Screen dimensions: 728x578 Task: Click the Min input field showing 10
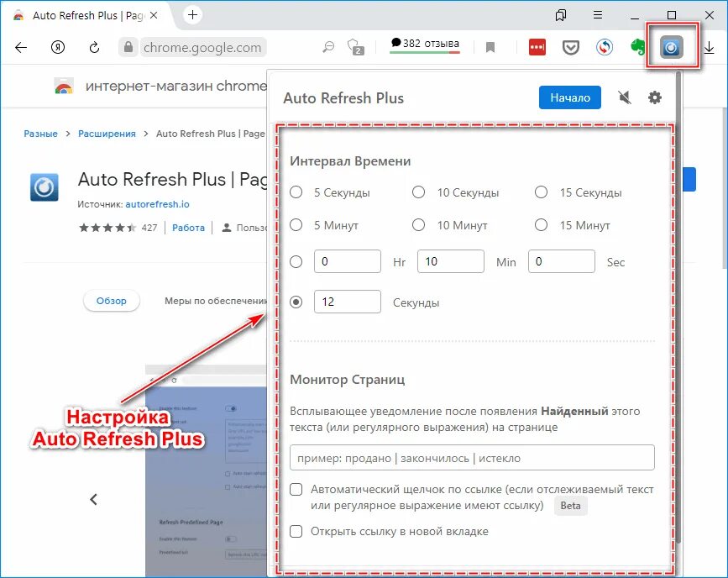click(x=450, y=261)
